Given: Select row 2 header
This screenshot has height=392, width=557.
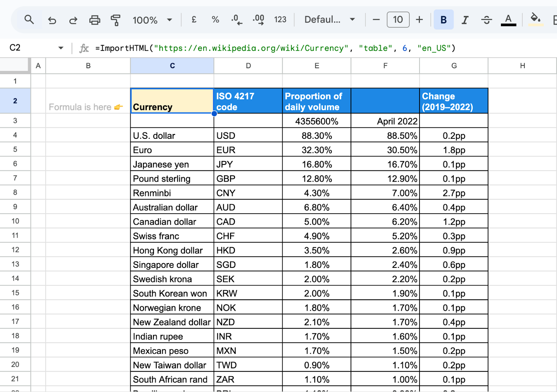Looking at the screenshot, I should [15, 101].
